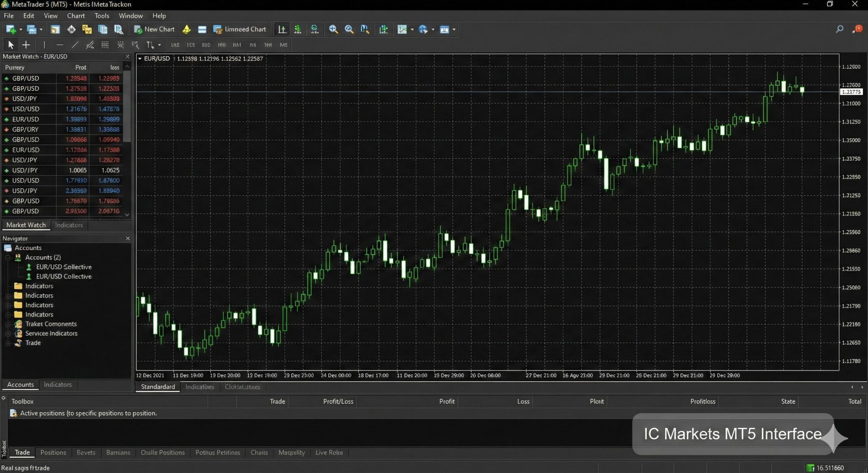Select the cursor arrow tool
868x473 pixels.
(x=11, y=44)
